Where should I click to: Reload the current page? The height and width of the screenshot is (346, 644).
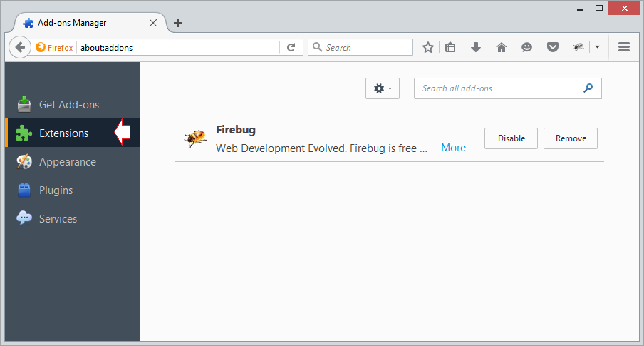point(291,47)
